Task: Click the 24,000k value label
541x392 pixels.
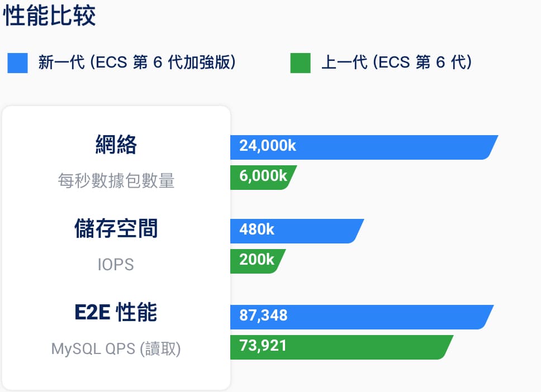Action: pos(268,146)
